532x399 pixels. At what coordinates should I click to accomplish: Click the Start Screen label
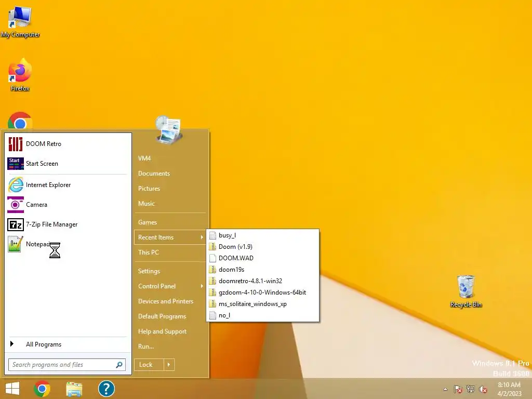[x=42, y=164]
